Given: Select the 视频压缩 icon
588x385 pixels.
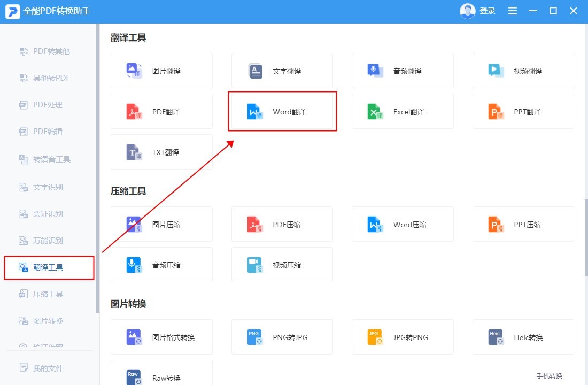Looking at the screenshot, I should coord(255,265).
